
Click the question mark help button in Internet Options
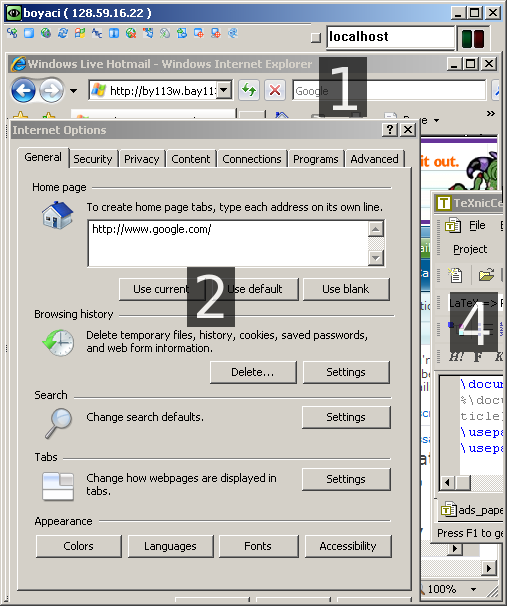[390, 129]
